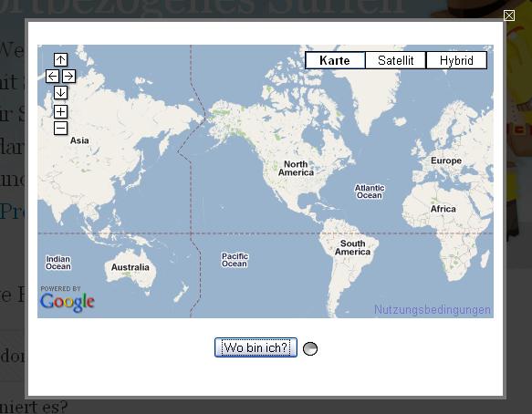The width and height of the screenshot is (532, 414).
Task: Click the "Australia" map label
Action: [x=130, y=267]
